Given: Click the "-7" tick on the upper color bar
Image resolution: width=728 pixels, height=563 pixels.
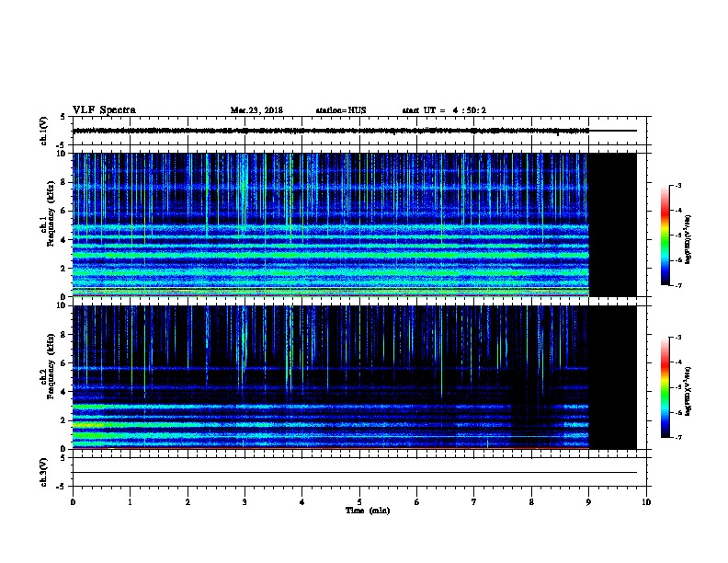Looking at the screenshot, I should click(x=677, y=285).
